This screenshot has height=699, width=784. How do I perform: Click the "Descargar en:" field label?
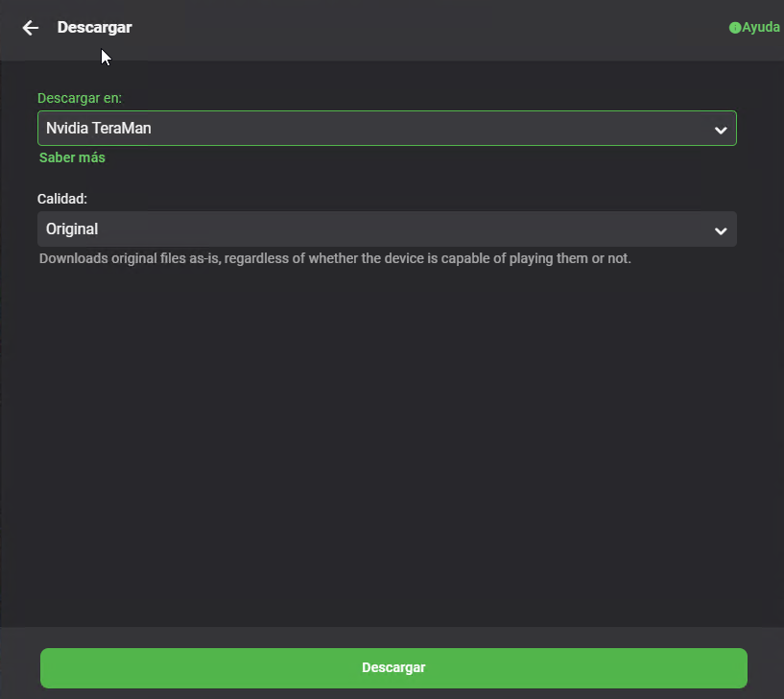coord(80,98)
